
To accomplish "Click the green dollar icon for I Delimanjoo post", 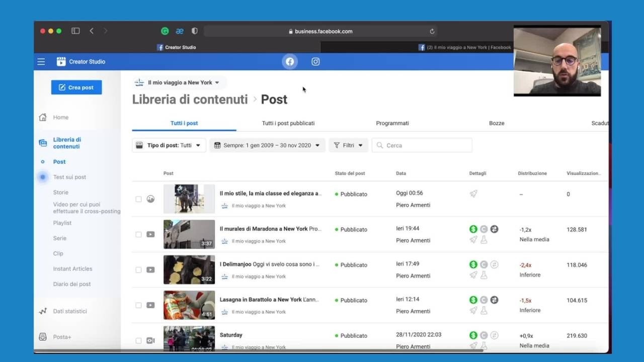I will pyautogui.click(x=473, y=264).
